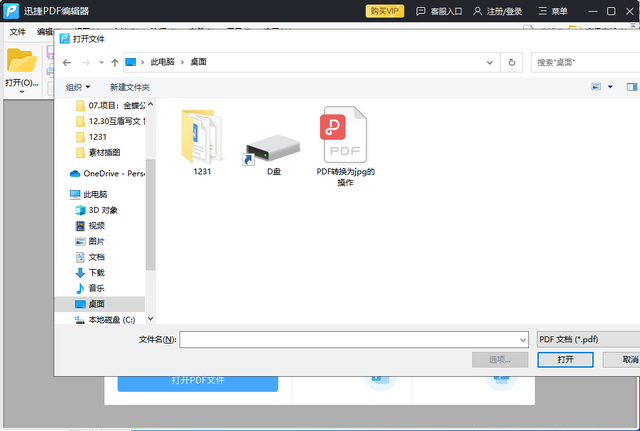
Task: Click 新建文件夹 button
Action: [130, 87]
